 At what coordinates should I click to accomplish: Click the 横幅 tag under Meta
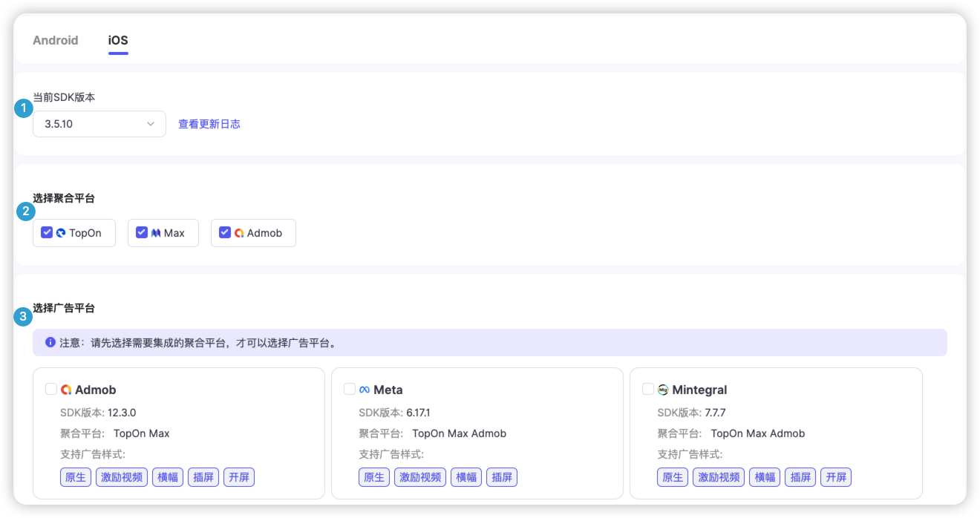[x=466, y=477]
